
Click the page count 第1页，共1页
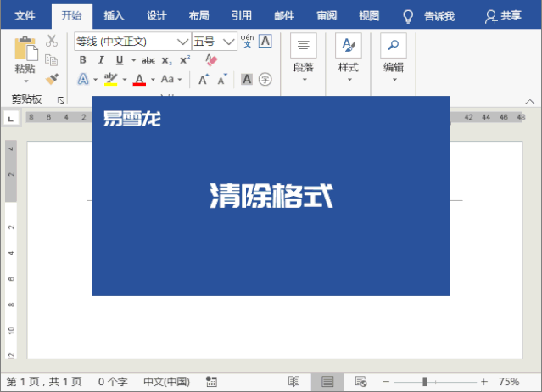pos(44,382)
